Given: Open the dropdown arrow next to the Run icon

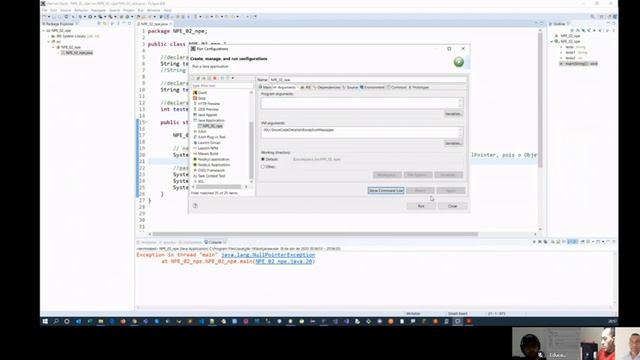Looking at the screenshot, I should 95,17.
